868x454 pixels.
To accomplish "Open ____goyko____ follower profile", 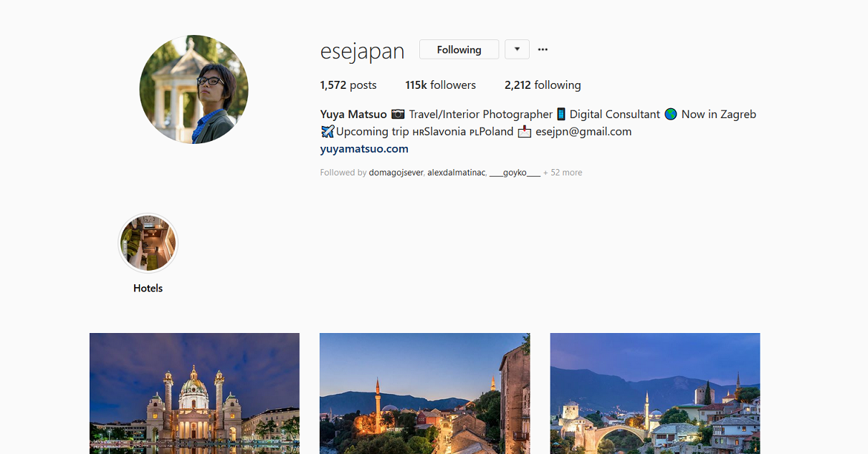I will point(515,173).
